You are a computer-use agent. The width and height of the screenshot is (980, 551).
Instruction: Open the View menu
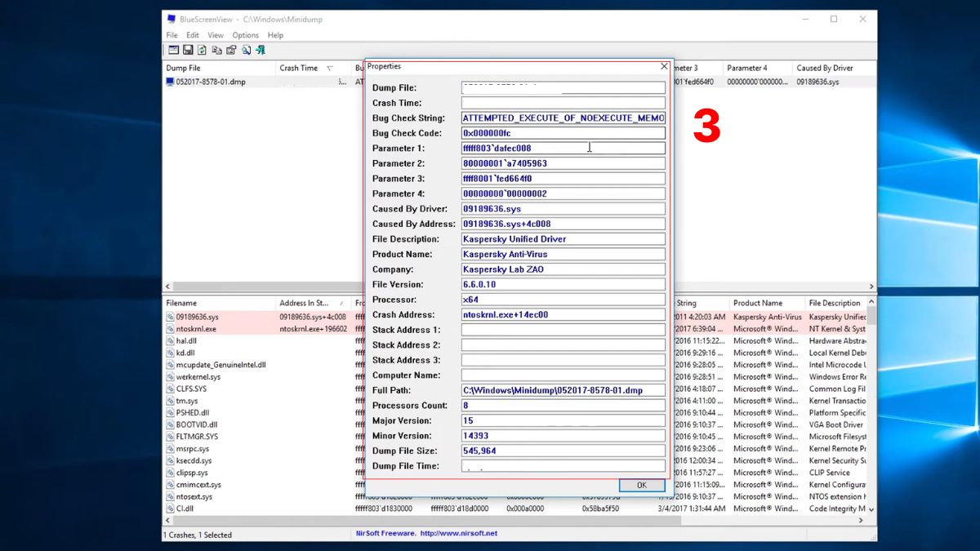coord(216,35)
